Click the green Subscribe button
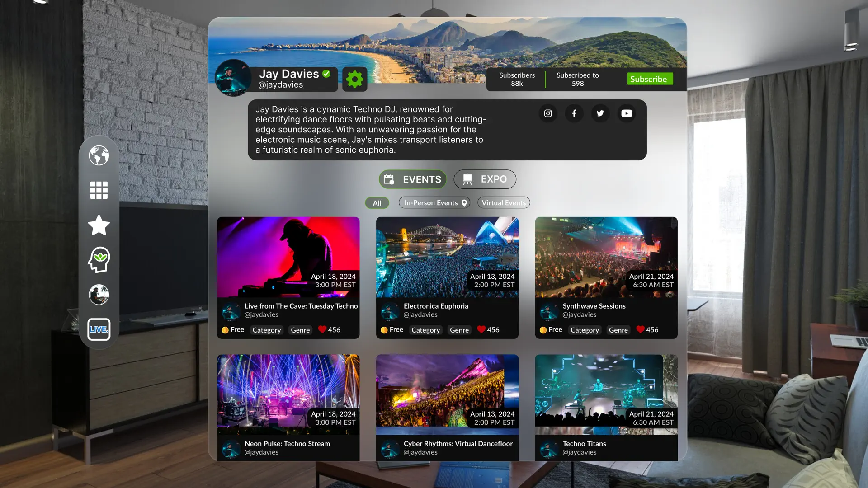Viewport: 868px width, 488px height. pyautogui.click(x=650, y=79)
